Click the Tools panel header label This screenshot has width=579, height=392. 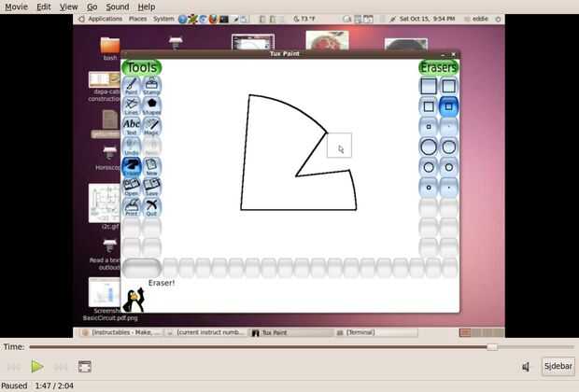pos(141,67)
